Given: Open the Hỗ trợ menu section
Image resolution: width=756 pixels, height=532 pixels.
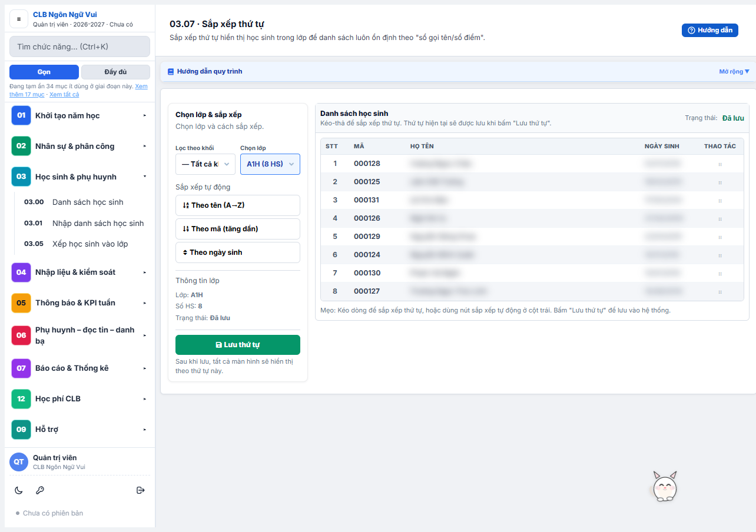Looking at the screenshot, I should [x=79, y=430].
